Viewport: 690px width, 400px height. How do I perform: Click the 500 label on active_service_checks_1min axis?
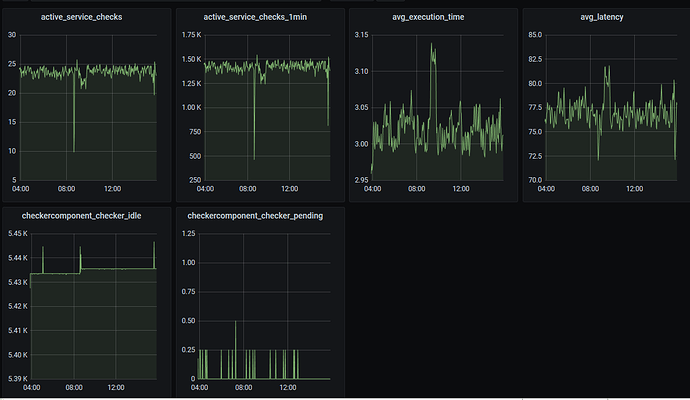pos(195,156)
